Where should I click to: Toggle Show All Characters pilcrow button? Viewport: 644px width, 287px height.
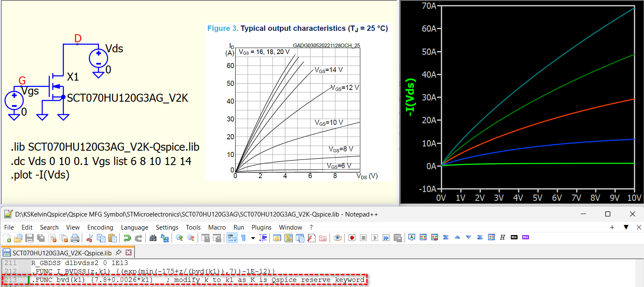pos(243,238)
